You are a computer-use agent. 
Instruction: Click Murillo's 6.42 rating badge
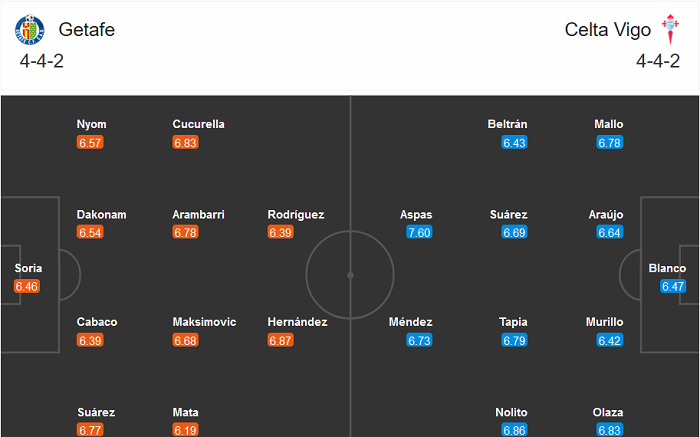[x=610, y=341]
